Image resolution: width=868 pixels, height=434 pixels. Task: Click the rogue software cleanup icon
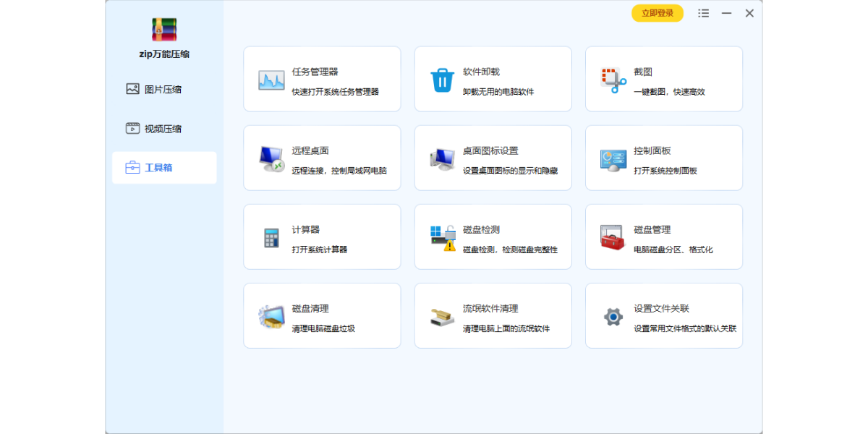pos(442,317)
